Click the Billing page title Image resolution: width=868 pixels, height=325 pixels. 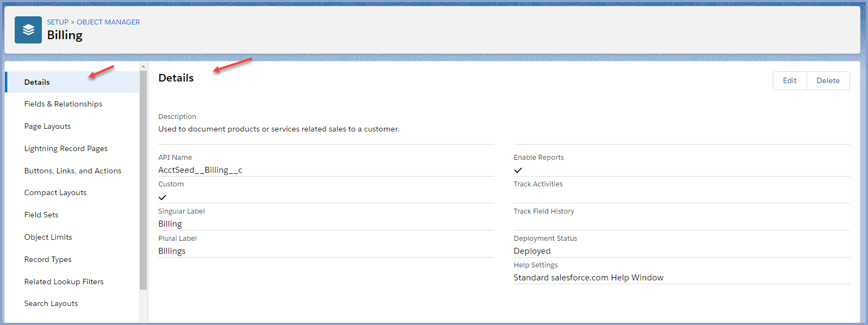[65, 35]
